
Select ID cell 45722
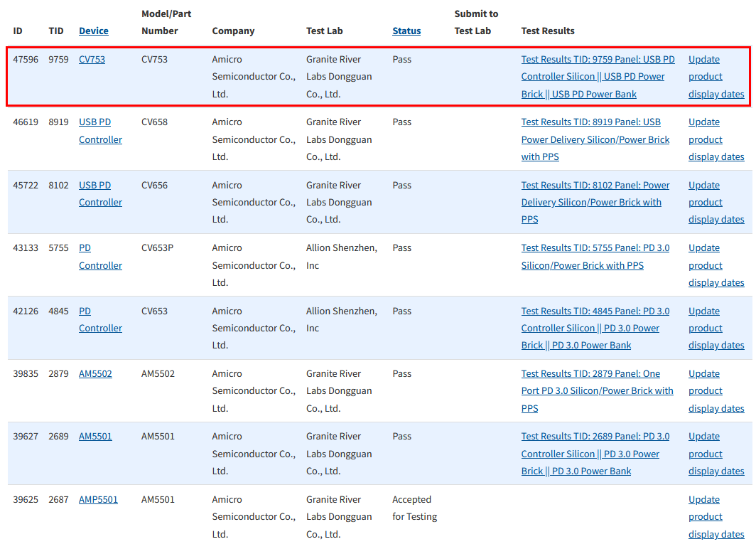[26, 186]
